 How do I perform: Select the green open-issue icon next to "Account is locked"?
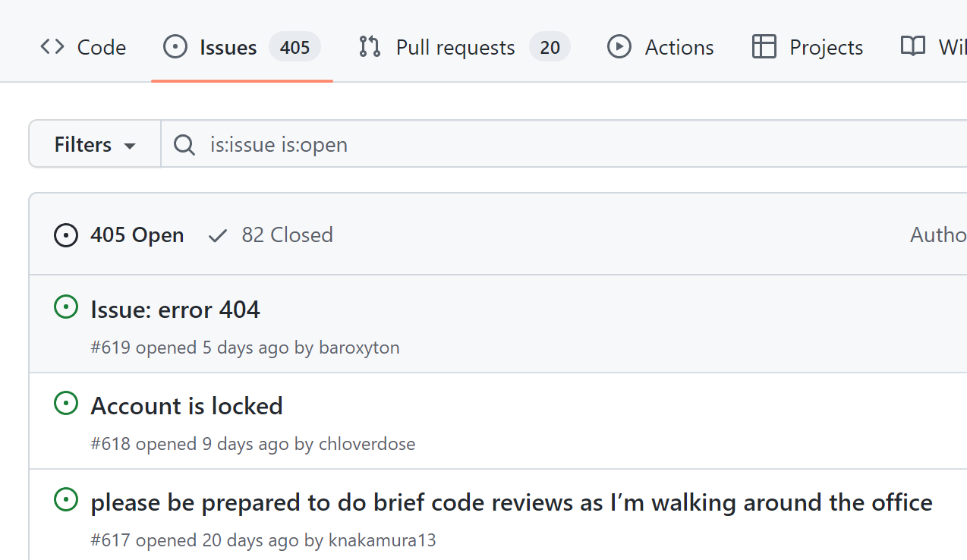click(x=66, y=403)
